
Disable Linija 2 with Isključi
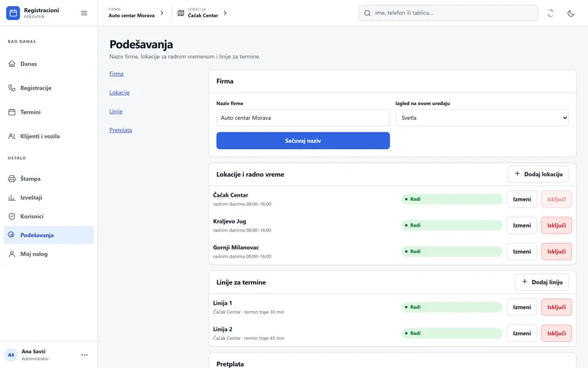click(x=557, y=333)
